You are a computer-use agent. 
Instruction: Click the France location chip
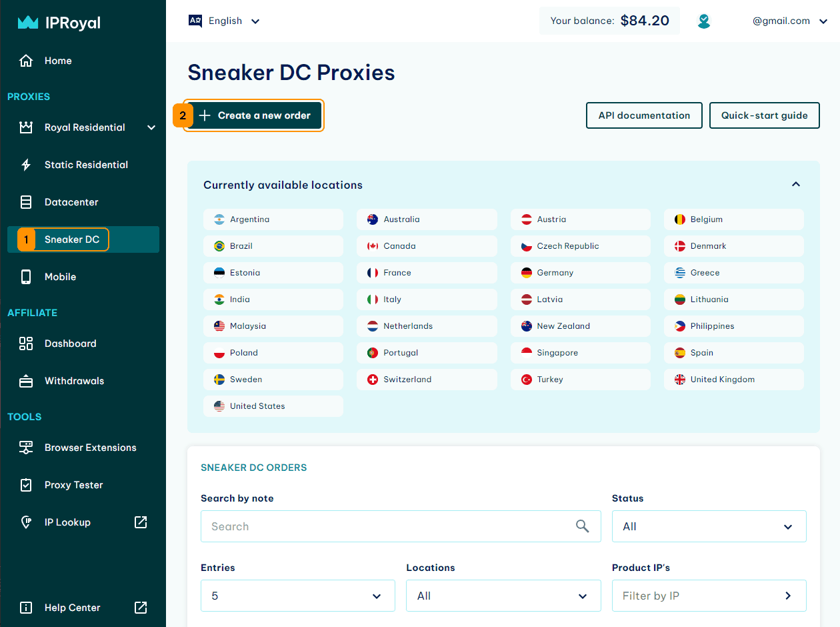(427, 273)
